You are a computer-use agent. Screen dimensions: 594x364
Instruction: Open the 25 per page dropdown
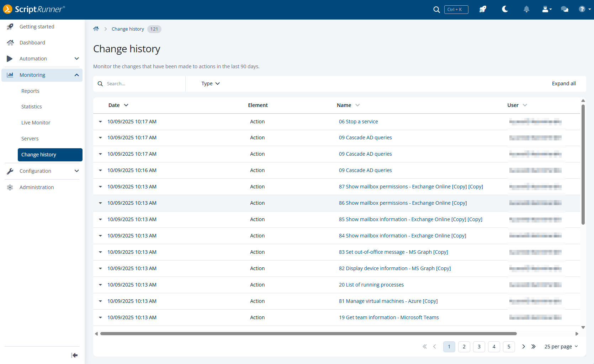[x=561, y=347]
